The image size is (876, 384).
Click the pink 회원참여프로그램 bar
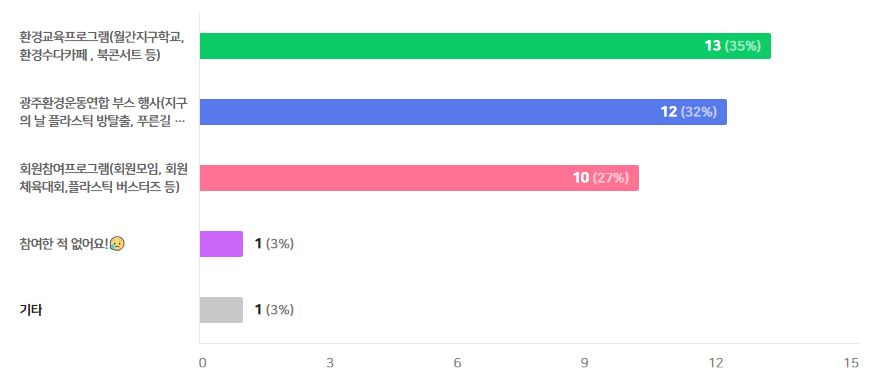(419, 178)
